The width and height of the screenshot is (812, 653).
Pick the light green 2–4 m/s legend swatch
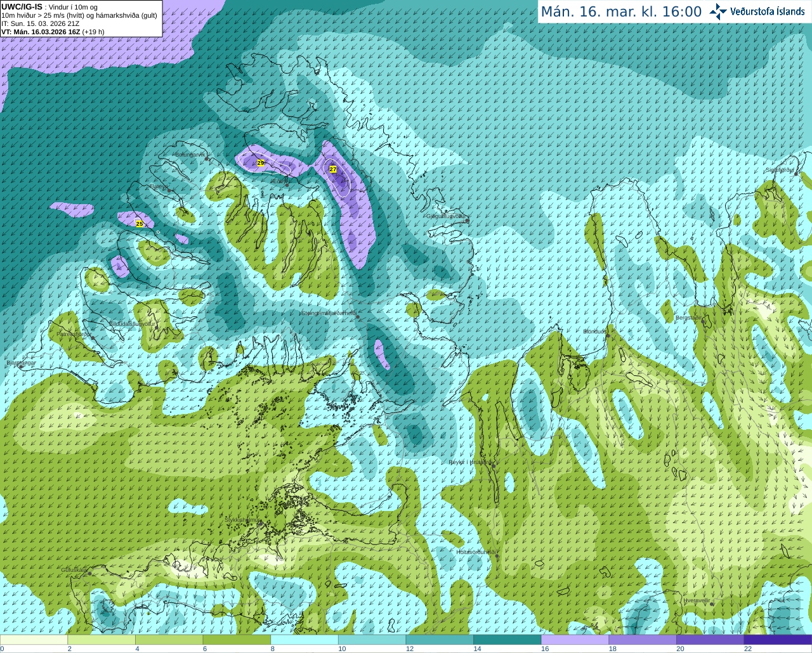pos(101,640)
